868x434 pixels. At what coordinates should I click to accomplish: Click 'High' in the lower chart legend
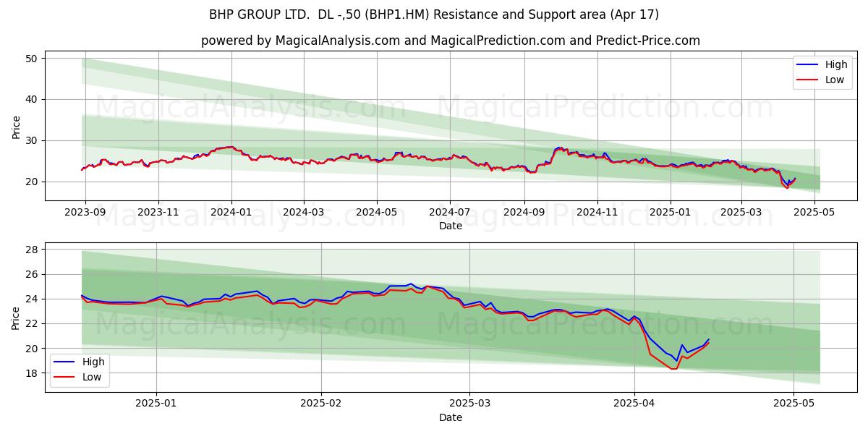[x=93, y=362]
